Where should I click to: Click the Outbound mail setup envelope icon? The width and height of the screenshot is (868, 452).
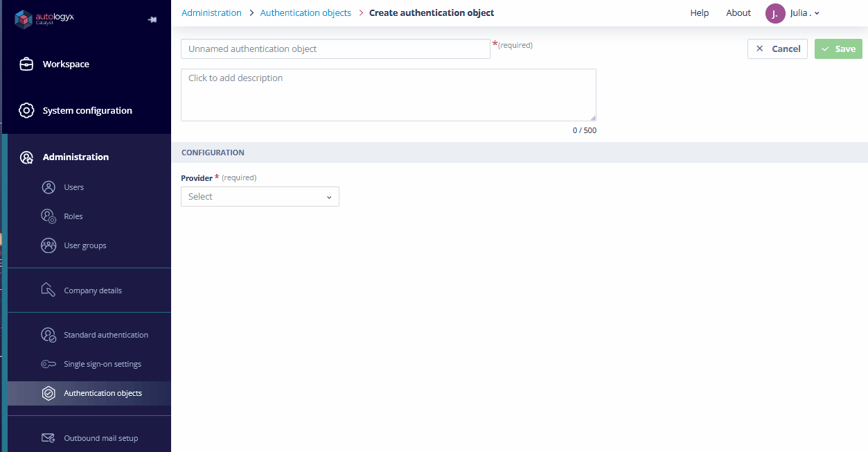pos(48,438)
